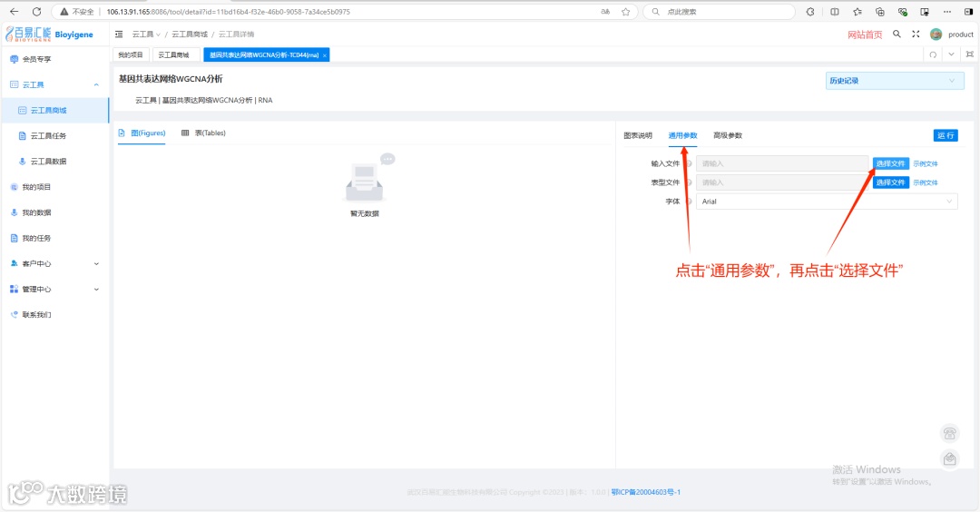Click the help icon beside 输入文件

689,163
